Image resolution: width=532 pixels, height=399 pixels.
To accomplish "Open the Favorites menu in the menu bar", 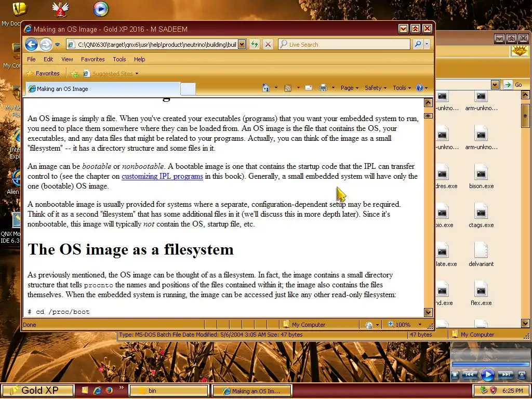I will pos(92,59).
